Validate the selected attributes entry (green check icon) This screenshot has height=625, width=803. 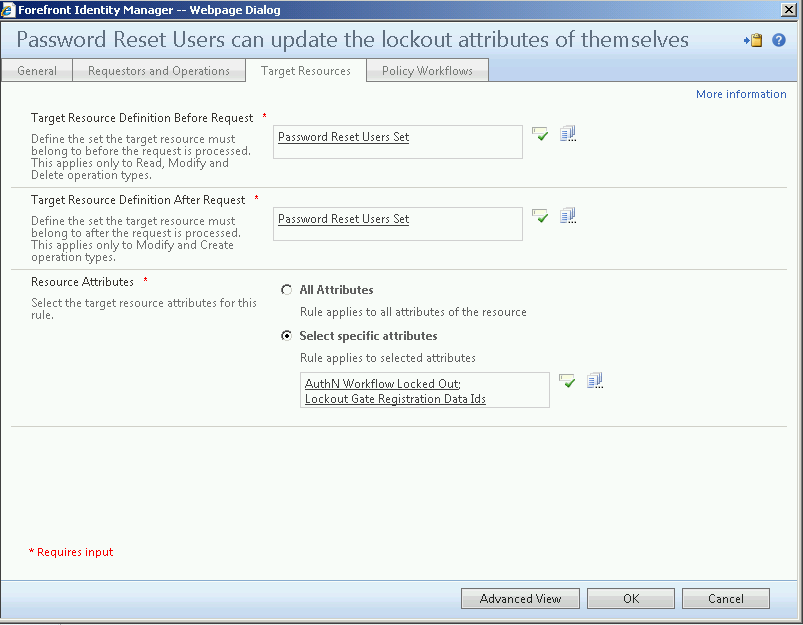tap(567, 381)
